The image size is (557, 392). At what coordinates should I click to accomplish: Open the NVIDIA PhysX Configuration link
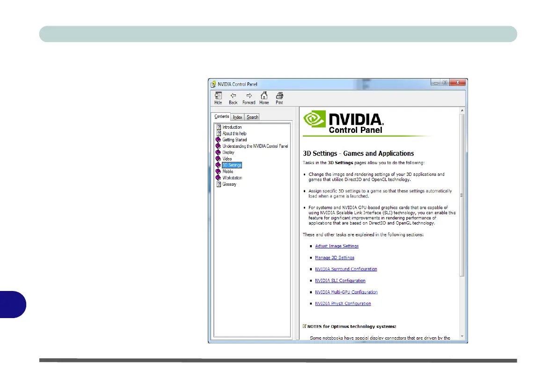[x=343, y=304]
